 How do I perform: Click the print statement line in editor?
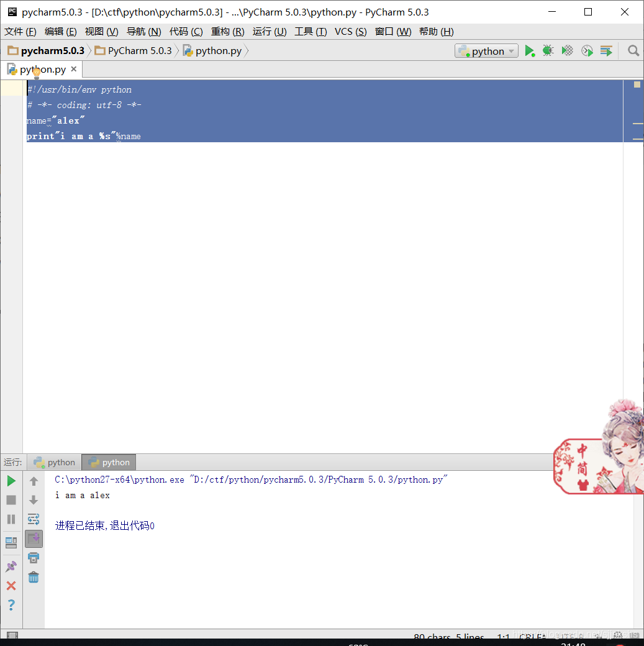coord(83,137)
